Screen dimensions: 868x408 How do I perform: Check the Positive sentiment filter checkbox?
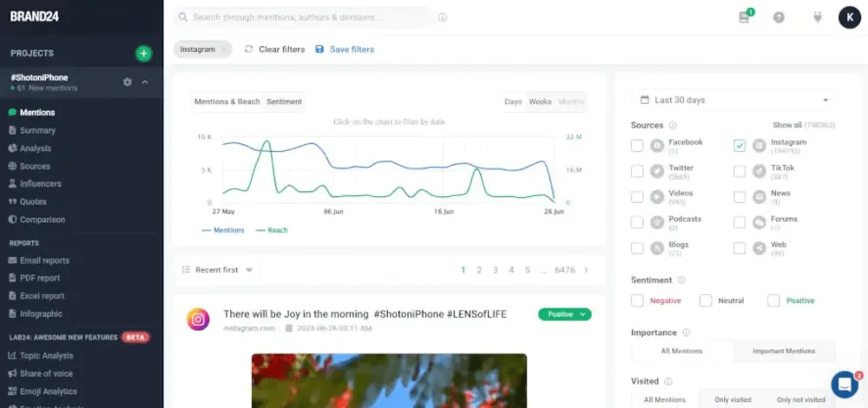click(773, 300)
